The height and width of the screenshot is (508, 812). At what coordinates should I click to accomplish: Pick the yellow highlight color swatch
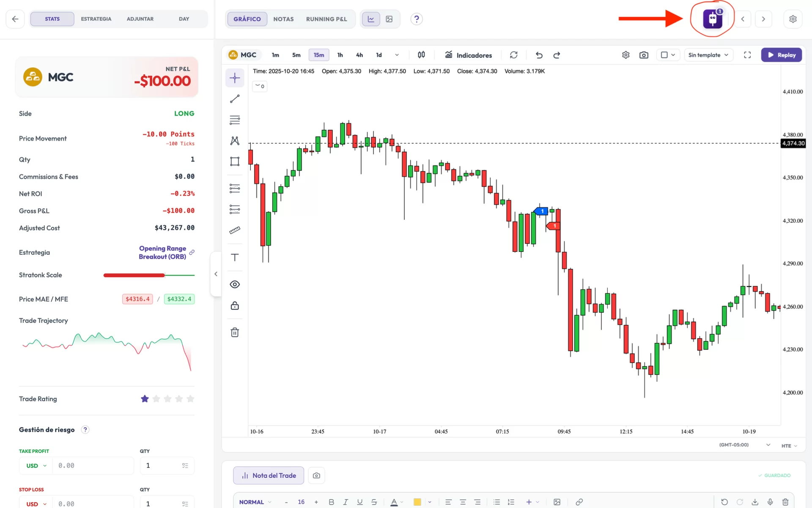tap(417, 502)
